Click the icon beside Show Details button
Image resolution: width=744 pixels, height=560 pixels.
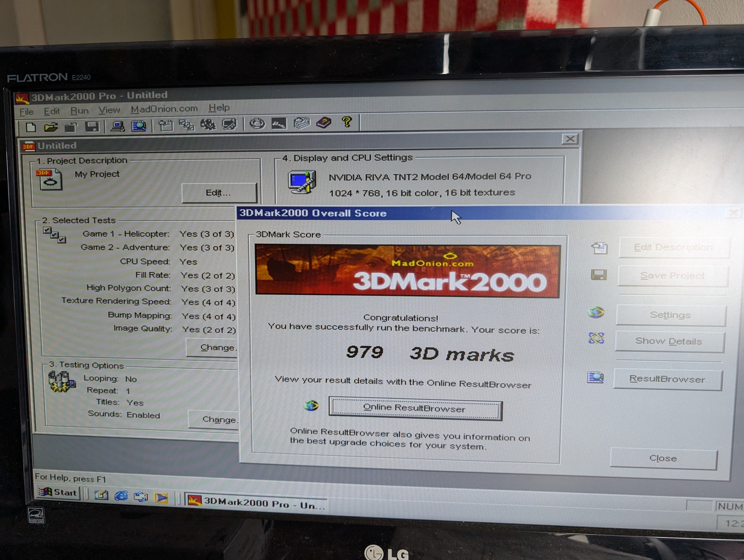(x=596, y=339)
